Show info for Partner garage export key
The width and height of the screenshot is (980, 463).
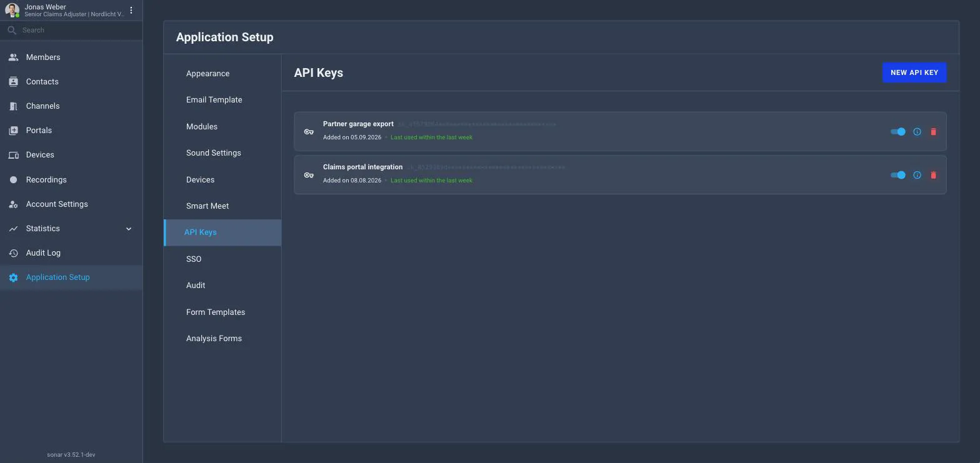coord(917,132)
